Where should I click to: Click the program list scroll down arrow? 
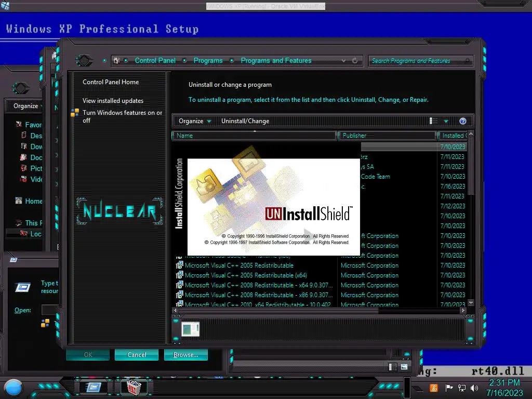471,302
